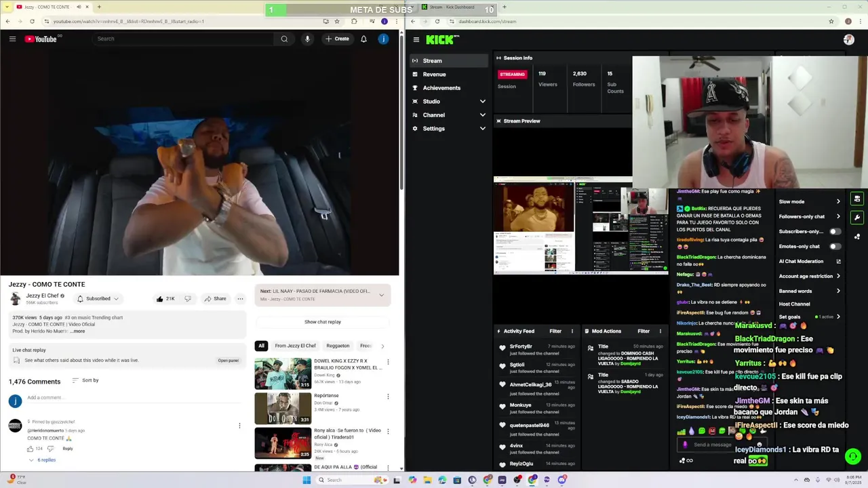Screen dimensions: 868x488
Task: Bookmark the Kick dashboard page
Action: coord(831,21)
